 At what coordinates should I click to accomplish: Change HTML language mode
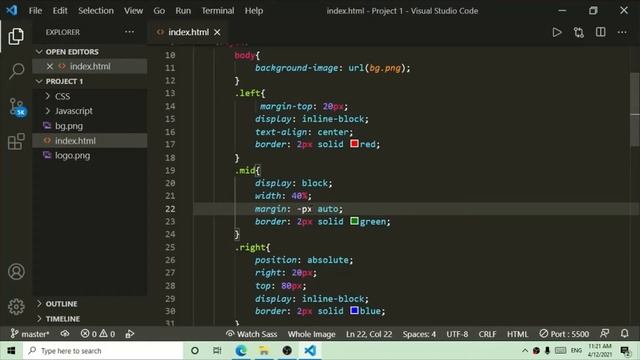click(517, 334)
